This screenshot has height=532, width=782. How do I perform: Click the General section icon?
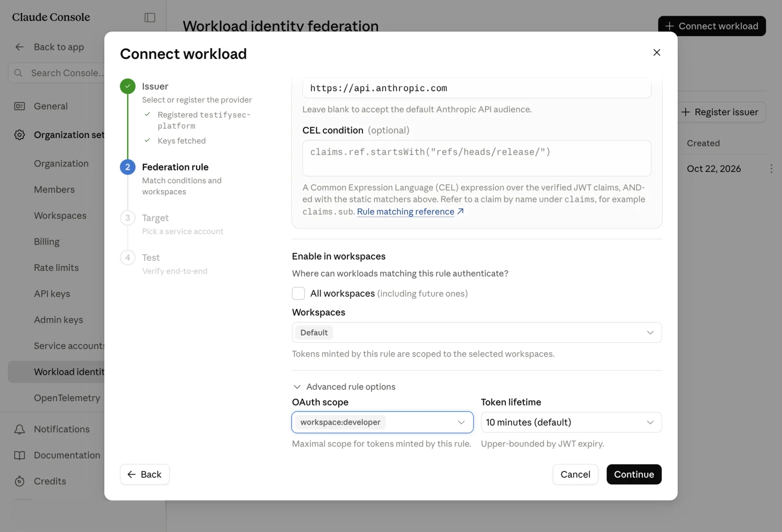(x=20, y=106)
